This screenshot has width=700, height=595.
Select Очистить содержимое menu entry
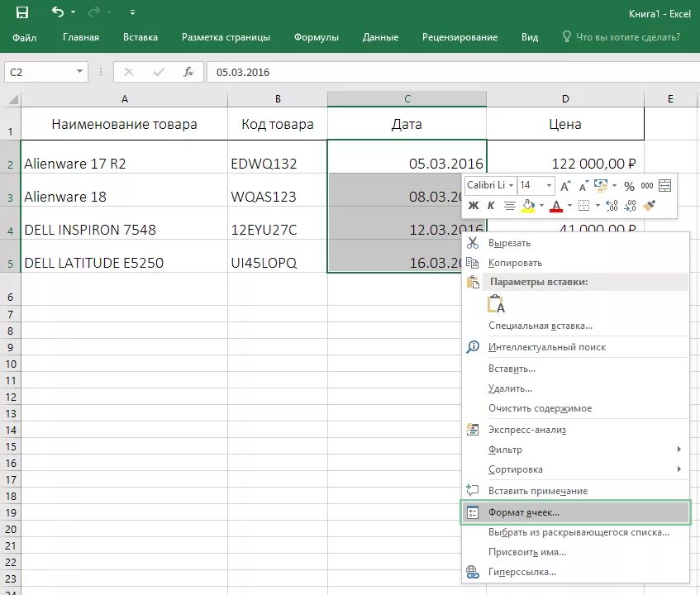(x=576, y=408)
